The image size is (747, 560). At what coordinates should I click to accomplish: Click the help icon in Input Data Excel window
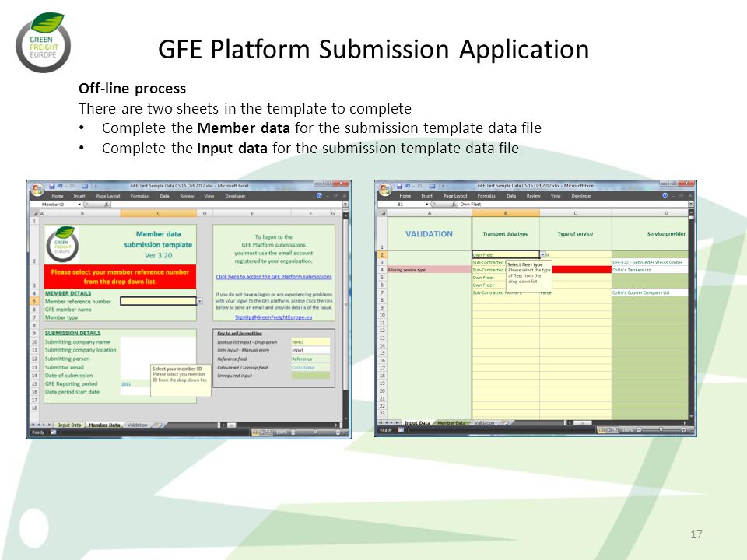tap(665, 195)
